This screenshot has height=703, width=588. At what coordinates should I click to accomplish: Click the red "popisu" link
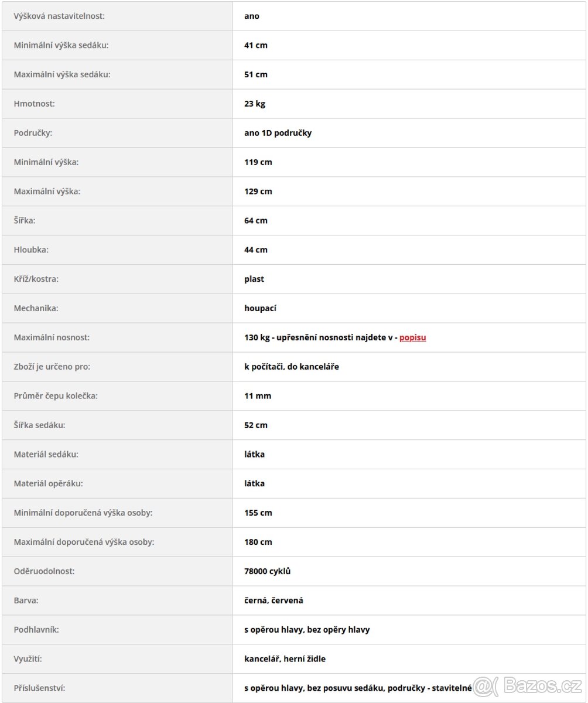click(412, 337)
